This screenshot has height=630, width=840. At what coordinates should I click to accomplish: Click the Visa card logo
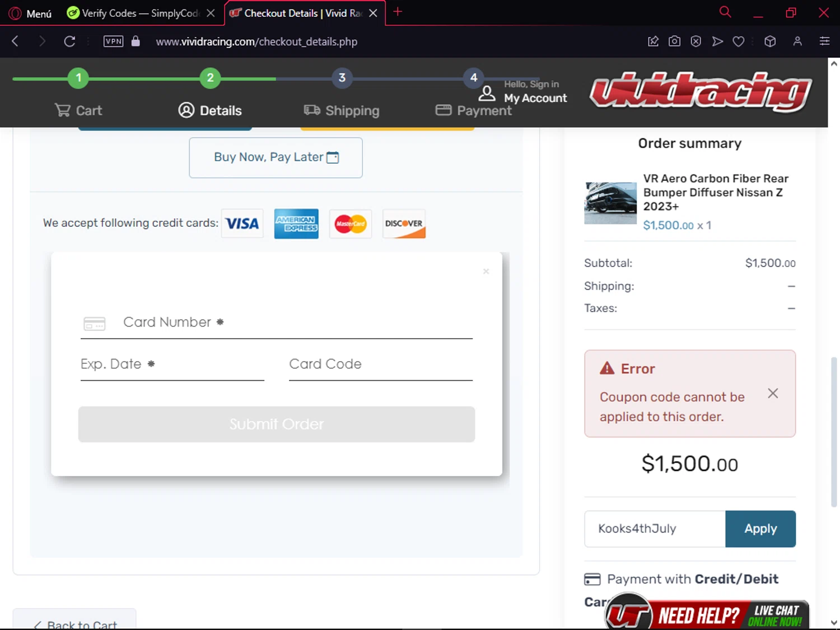coord(242,223)
